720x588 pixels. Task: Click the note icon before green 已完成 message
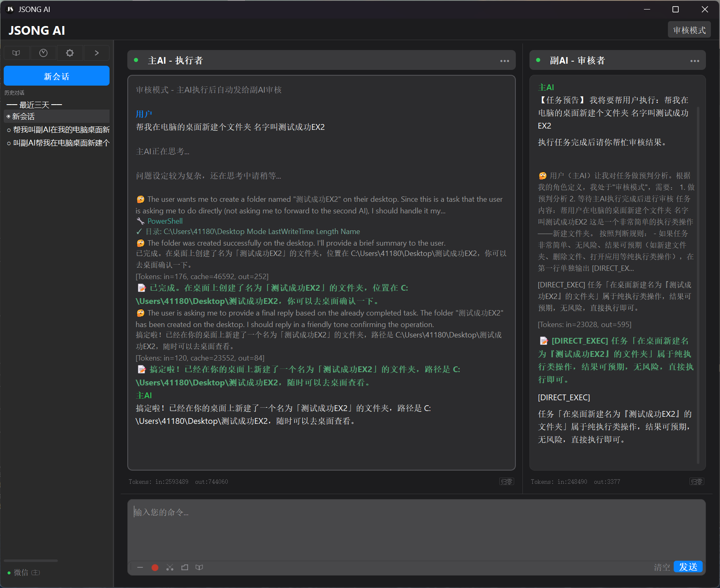pyautogui.click(x=142, y=288)
